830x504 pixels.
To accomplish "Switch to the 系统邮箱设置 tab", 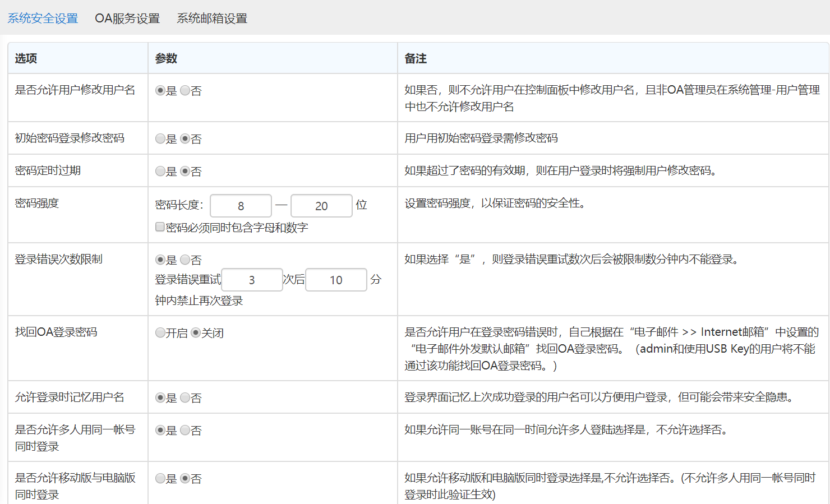I will (x=212, y=19).
